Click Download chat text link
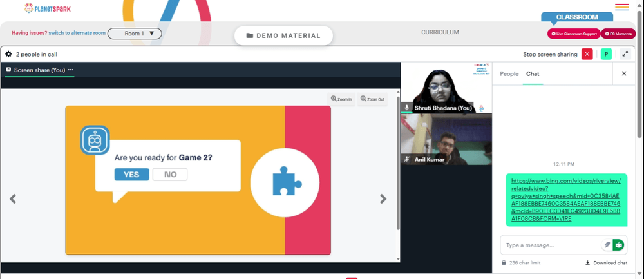Viewport: 644px width, 279px height. pos(611,262)
